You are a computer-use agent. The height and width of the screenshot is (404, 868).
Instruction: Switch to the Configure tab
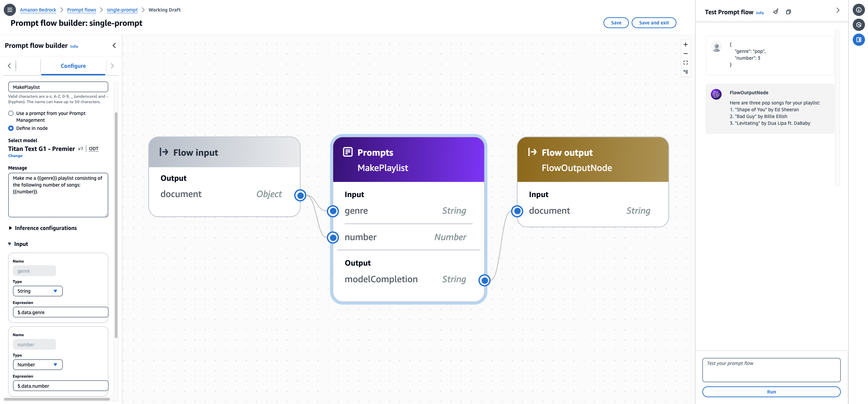[x=73, y=66]
